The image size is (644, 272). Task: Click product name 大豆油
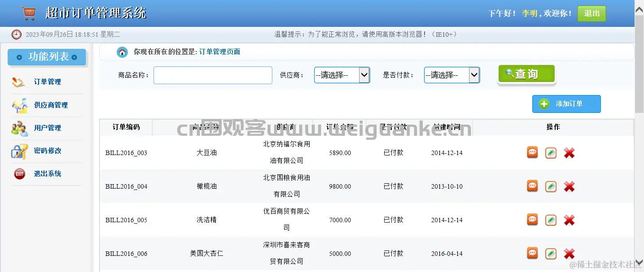click(x=206, y=153)
